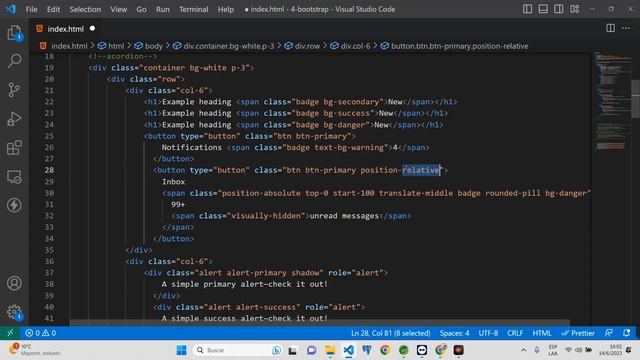The height and width of the screenshot is (360, 640).
Task: Select the index.html editor tab
Action: [x=65, y=29]
